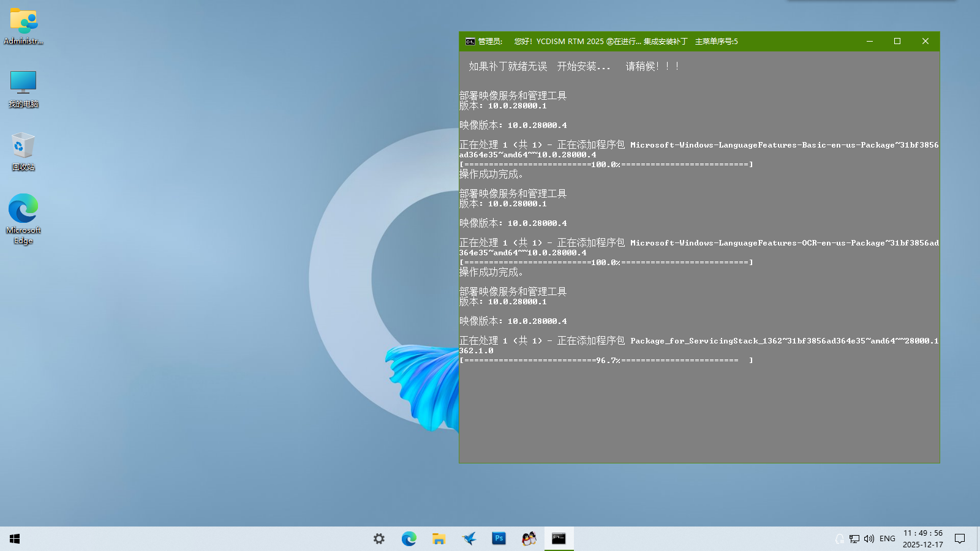980x551 pixels.
Task: Click the console icon in the title bar
Action: (x=470, y=42)
